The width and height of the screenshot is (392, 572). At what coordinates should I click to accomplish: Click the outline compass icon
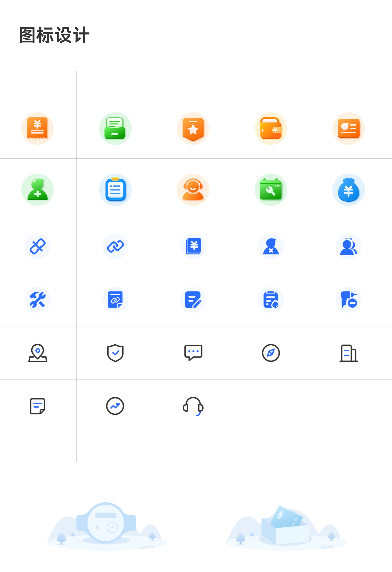(271, 353)
